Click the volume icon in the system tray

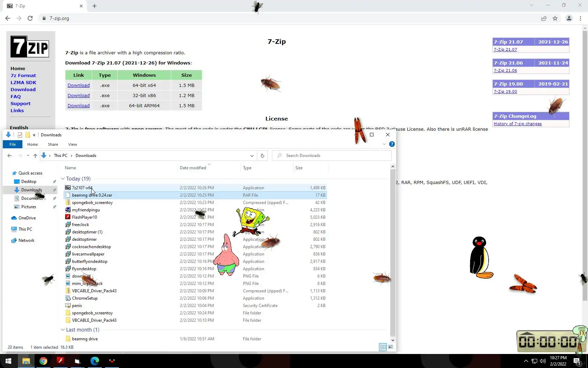(543, 361)
